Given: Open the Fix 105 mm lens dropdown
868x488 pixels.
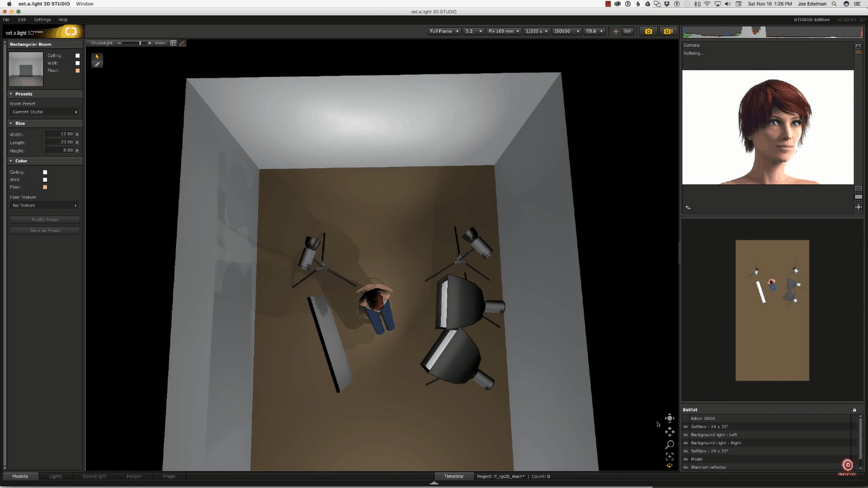Looking at the screenshot, I should coord(504,31).
